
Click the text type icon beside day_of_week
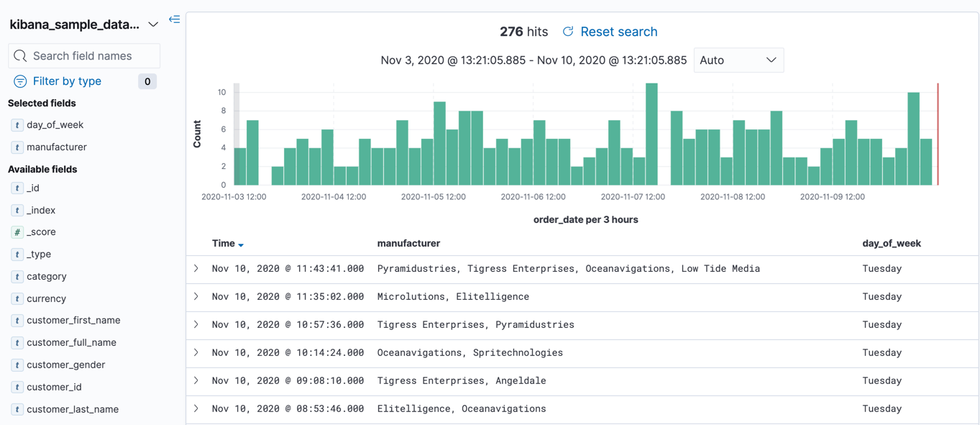coord(17,125)
